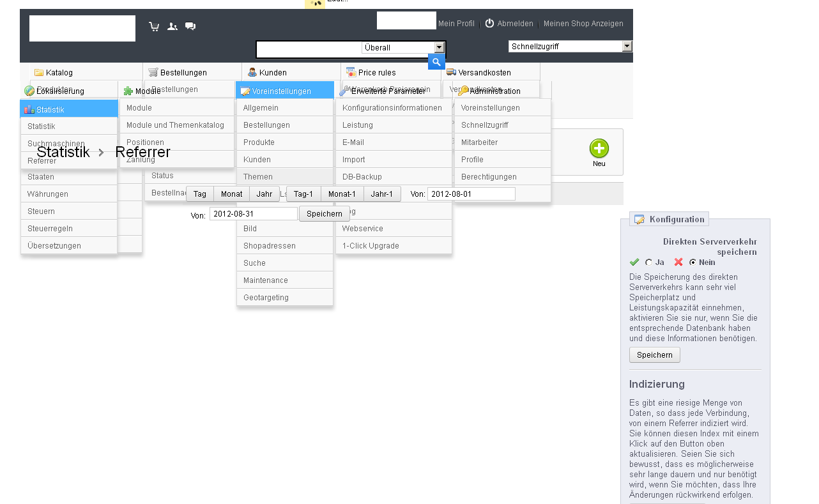Open the highlighted Voreinstellungen top menu
This screenshot has height=504, width=819.
pos(285,91)
